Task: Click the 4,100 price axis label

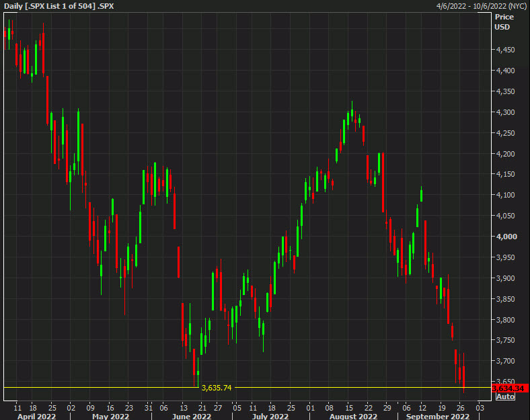Action: point(505,195)
